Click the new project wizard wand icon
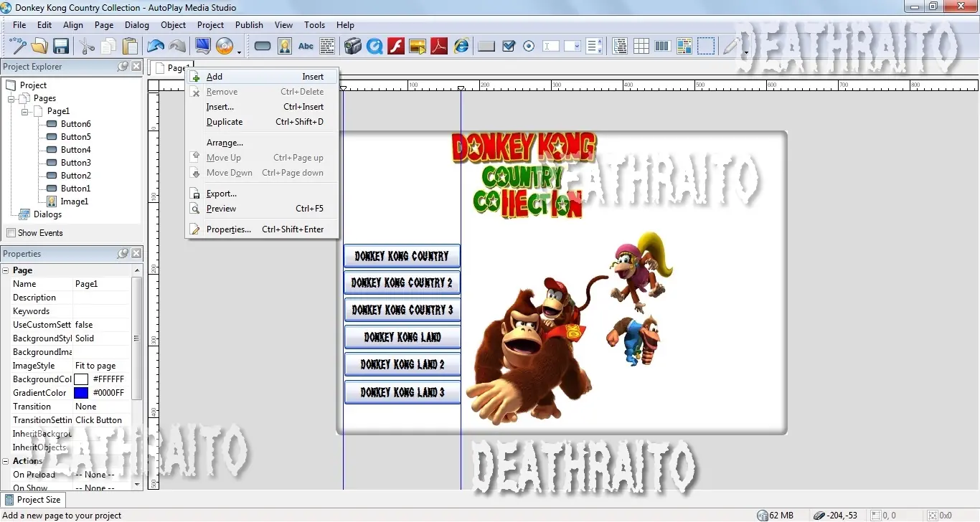 (17, 47)
